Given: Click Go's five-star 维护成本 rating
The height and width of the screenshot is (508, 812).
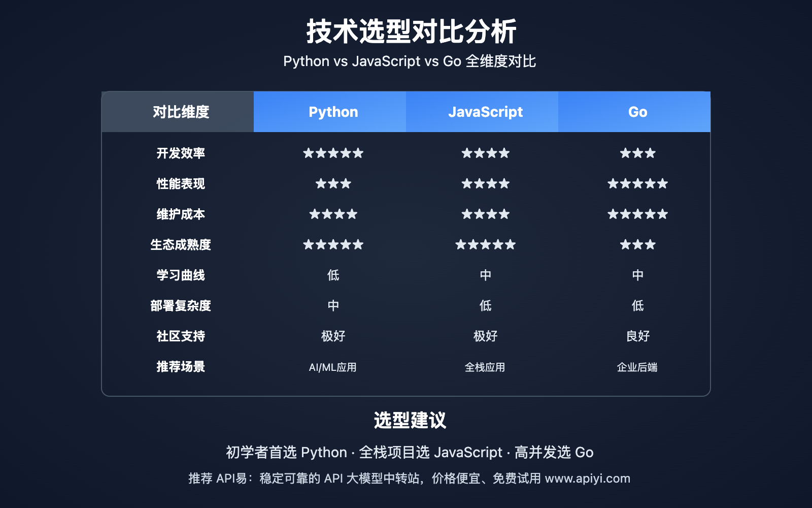Looking at the screenshot, I should tap(638, 214).
